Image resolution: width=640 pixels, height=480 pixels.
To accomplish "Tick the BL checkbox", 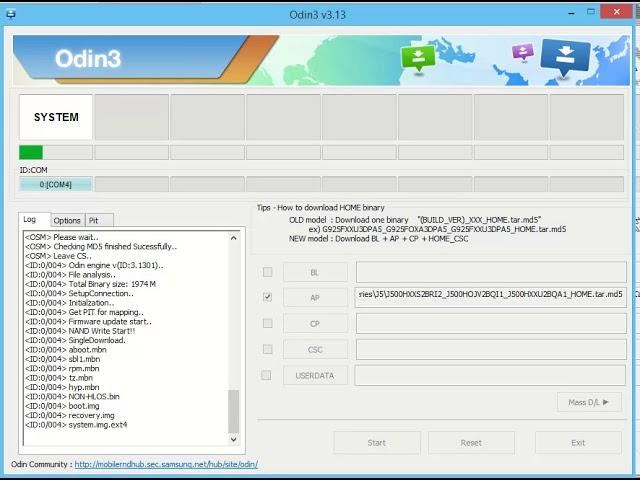I will [267, 272].
